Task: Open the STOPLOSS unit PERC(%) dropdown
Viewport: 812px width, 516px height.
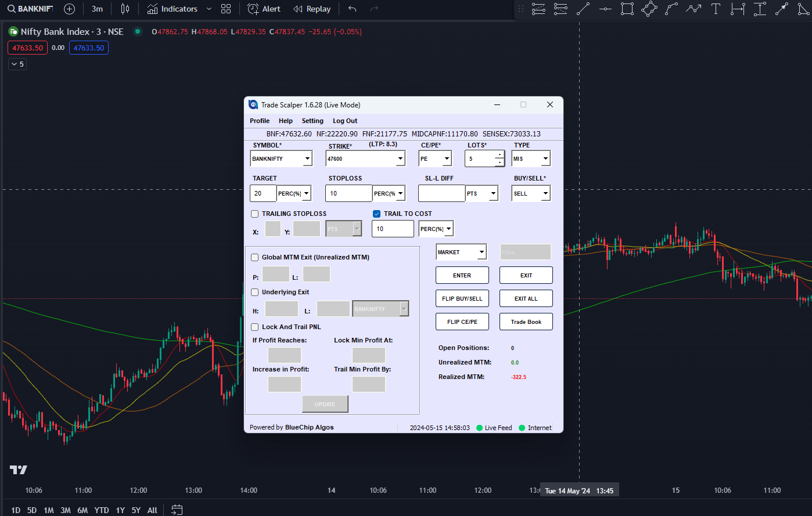Action: 389,193
